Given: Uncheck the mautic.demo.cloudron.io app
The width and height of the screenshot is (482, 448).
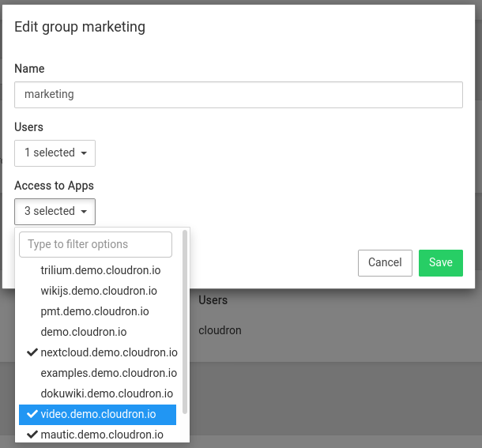Looking at the screenshot, I should 101,435.
